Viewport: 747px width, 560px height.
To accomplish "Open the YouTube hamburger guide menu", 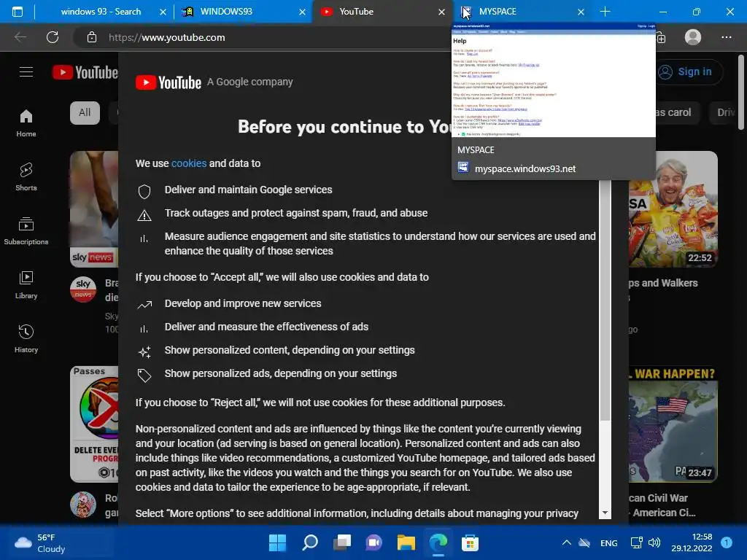I will [x=26, y=72].
